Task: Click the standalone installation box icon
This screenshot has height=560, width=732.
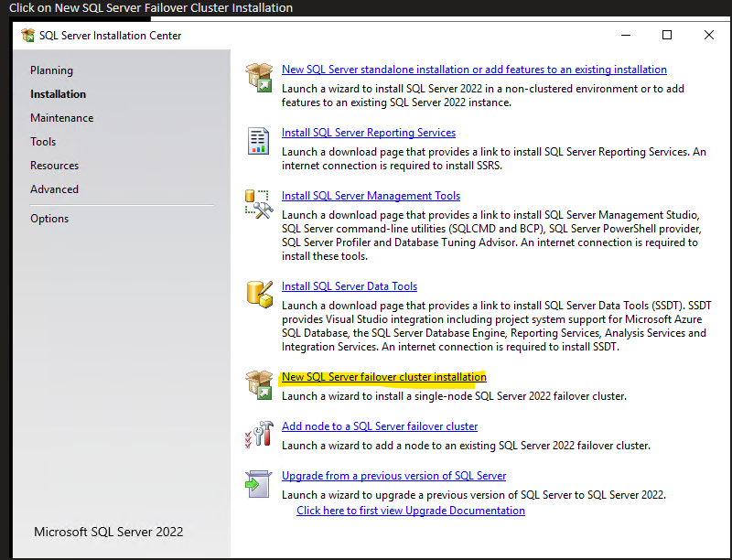Action: [259, 78]
